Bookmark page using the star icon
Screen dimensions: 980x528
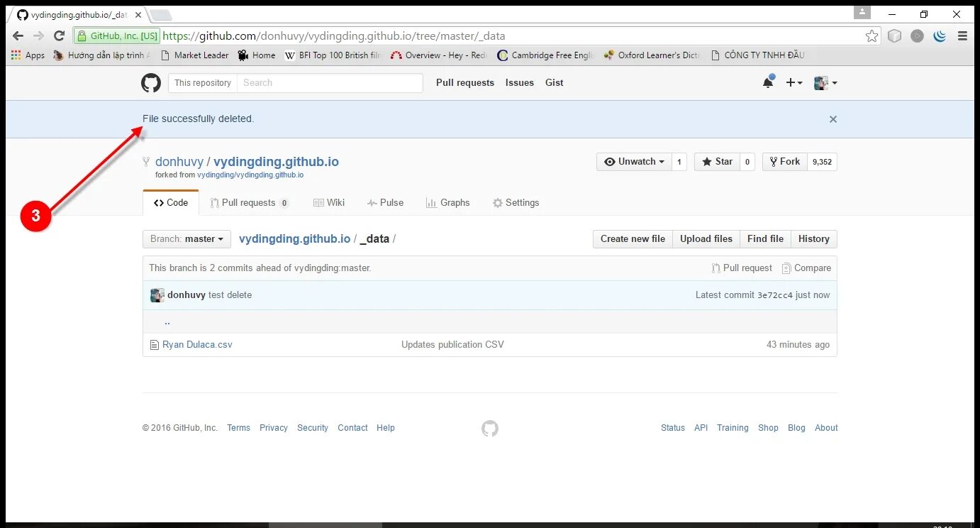pos(872,35)
